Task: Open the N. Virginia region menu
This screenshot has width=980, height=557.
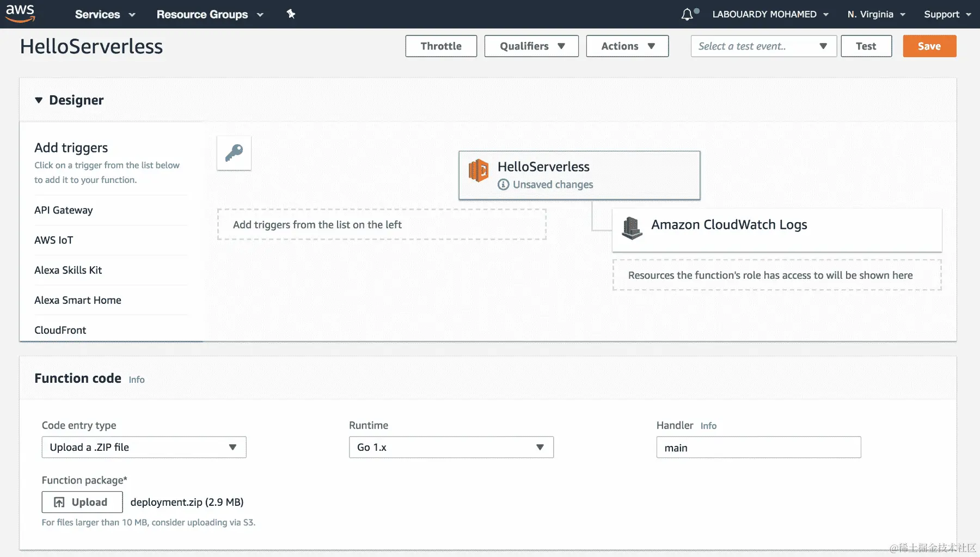Action: tap(876, 14)
